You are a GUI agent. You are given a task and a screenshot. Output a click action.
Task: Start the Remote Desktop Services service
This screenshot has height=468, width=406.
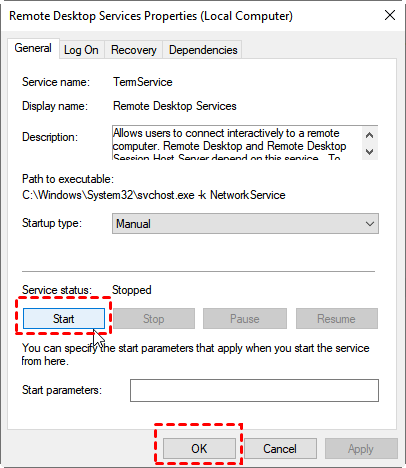coord(64,319)
